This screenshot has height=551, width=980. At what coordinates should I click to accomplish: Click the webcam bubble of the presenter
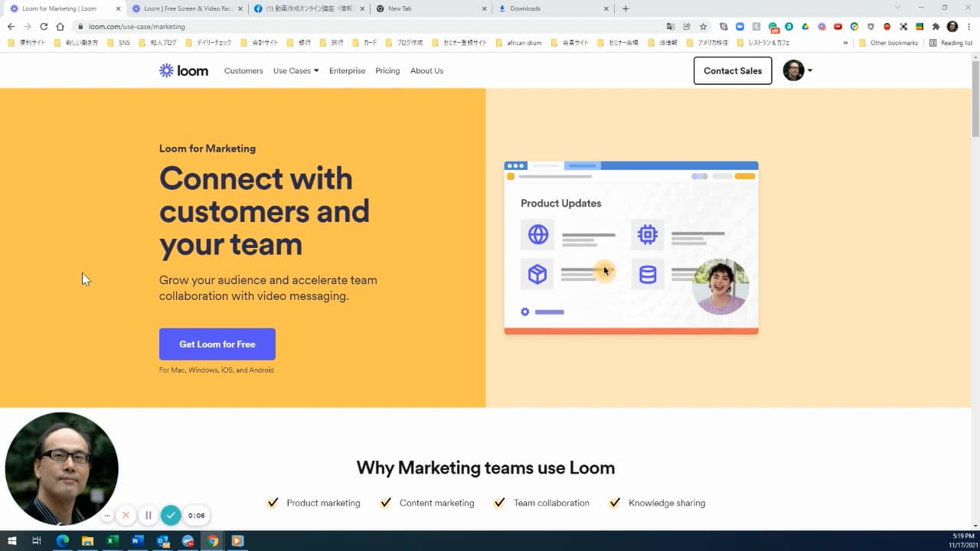[61, 468]
